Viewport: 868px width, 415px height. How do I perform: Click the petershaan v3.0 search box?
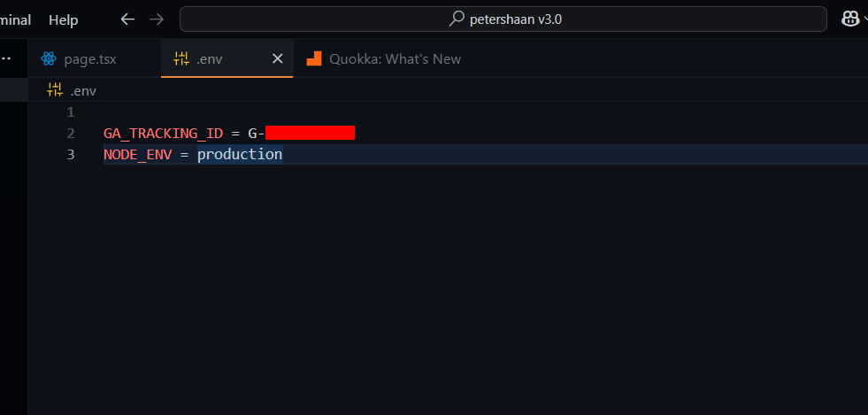(503, 19)
